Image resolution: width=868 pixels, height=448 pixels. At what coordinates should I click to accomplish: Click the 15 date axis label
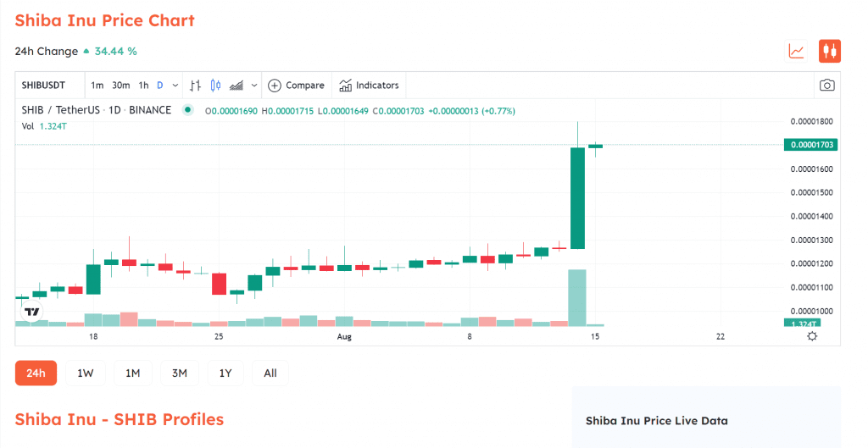[x=594, y=336]
